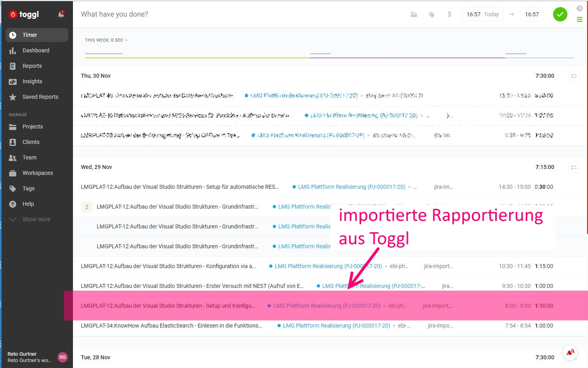Go to Dashboard in sidebar
The height and width of the screenshot is (368, 588).
37,50
